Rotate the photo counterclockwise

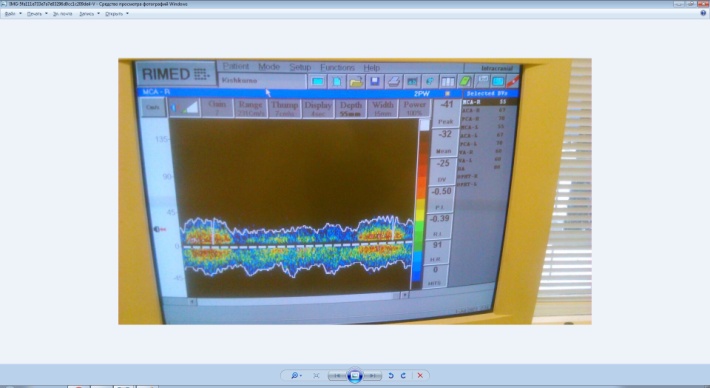391,375
